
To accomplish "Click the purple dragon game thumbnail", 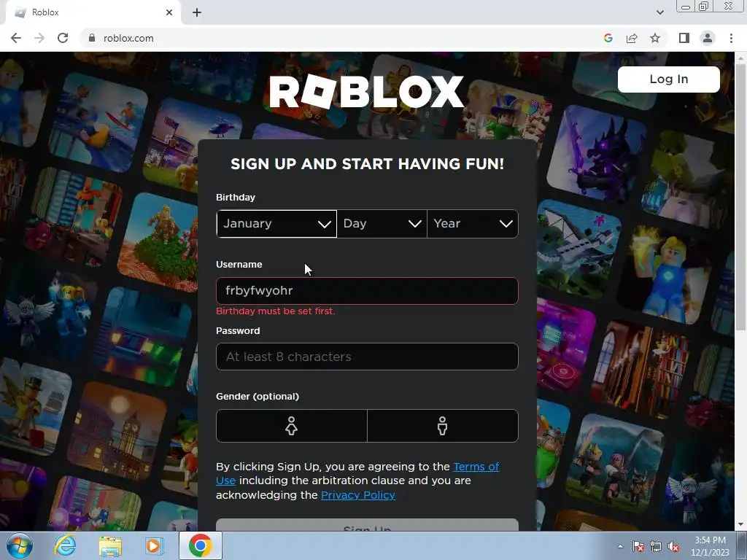I will (x=597, y=153).
